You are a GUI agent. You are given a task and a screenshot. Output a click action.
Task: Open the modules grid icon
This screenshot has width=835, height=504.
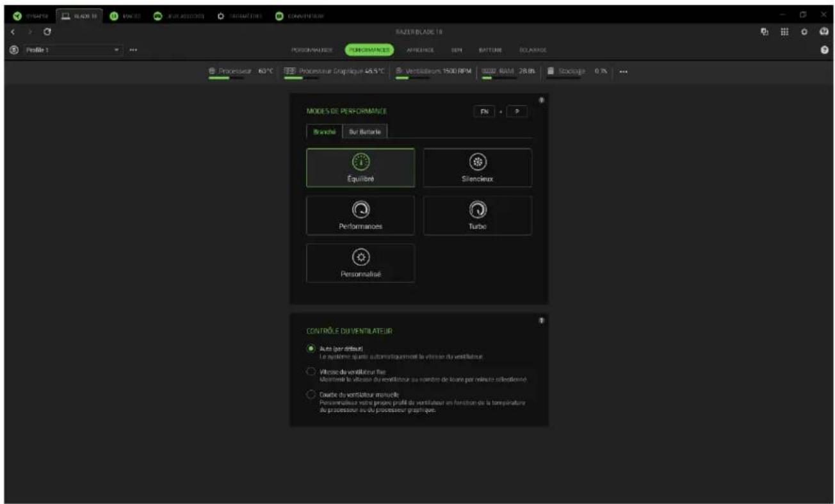click(x=784, y=31)
